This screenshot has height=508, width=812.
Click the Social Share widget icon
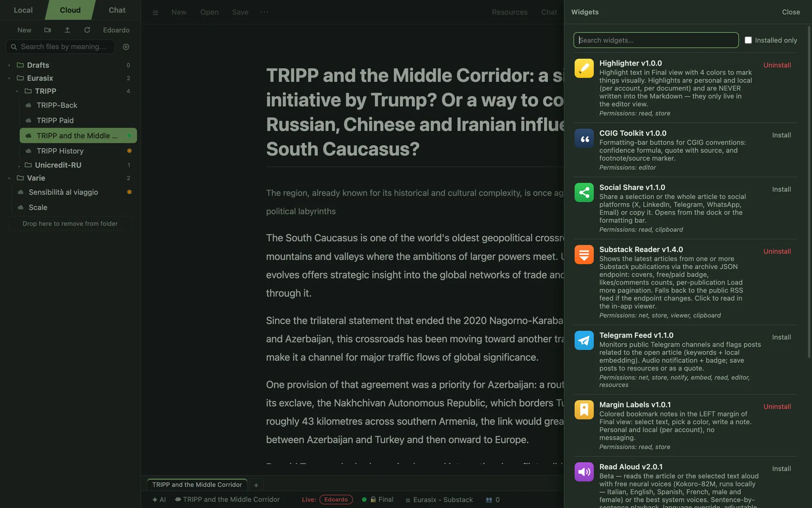[x=584, y=192]
